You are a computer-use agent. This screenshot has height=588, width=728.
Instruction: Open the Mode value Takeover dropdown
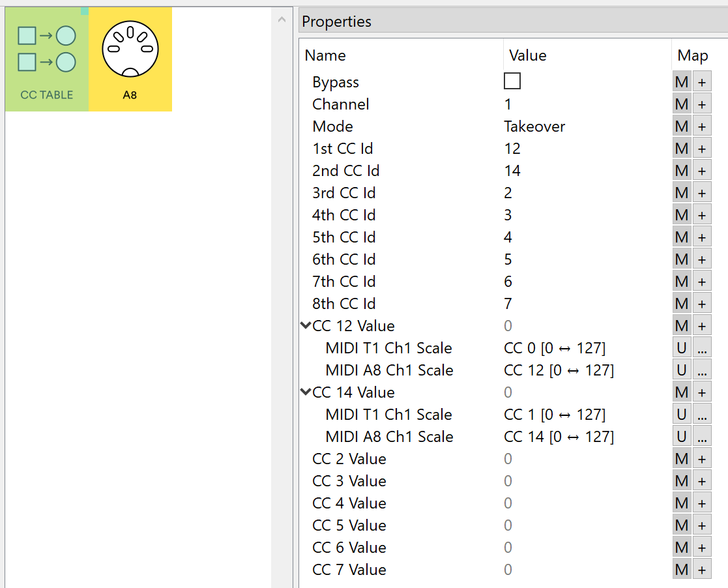coord(534,126)
